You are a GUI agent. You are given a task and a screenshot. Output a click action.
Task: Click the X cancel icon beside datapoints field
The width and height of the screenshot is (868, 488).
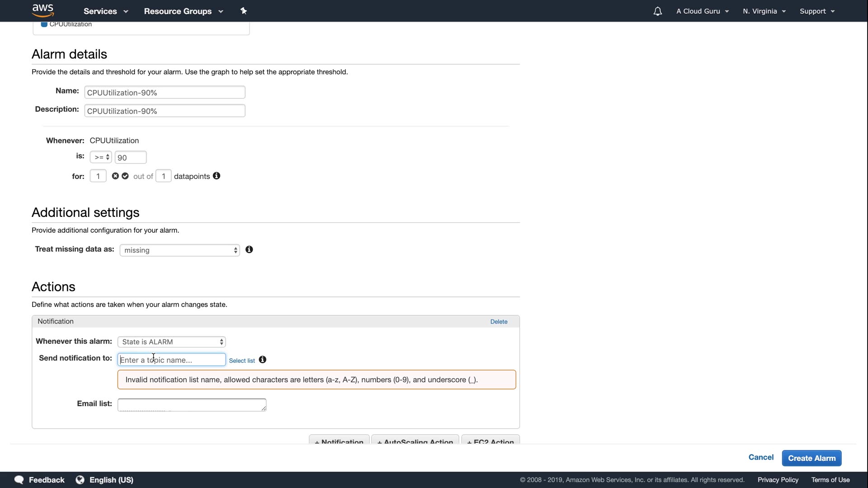115,176
